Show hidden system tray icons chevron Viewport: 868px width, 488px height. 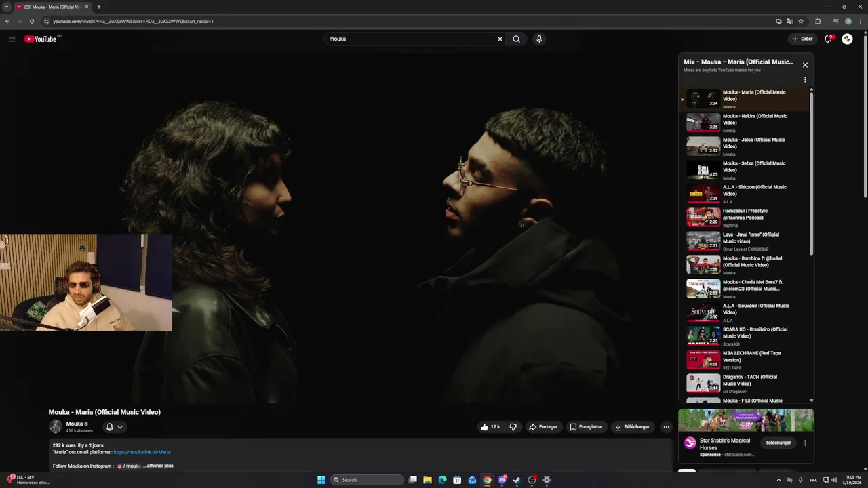coord(778,480)
